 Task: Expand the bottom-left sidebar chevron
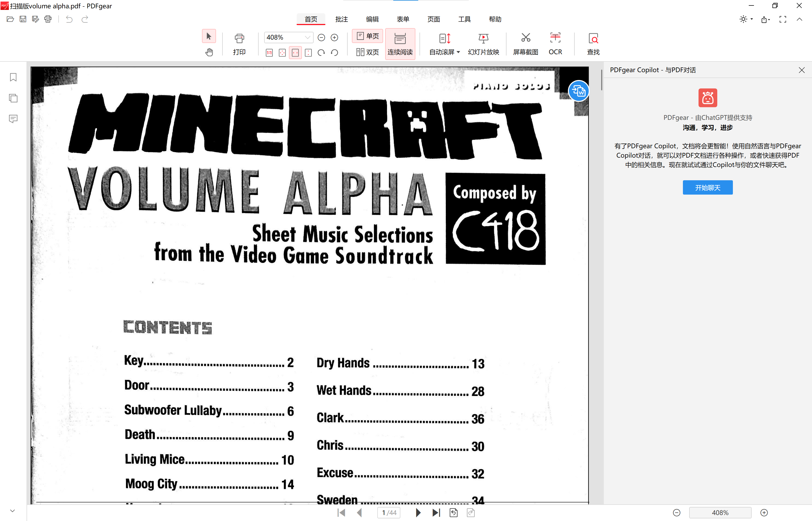12,511
